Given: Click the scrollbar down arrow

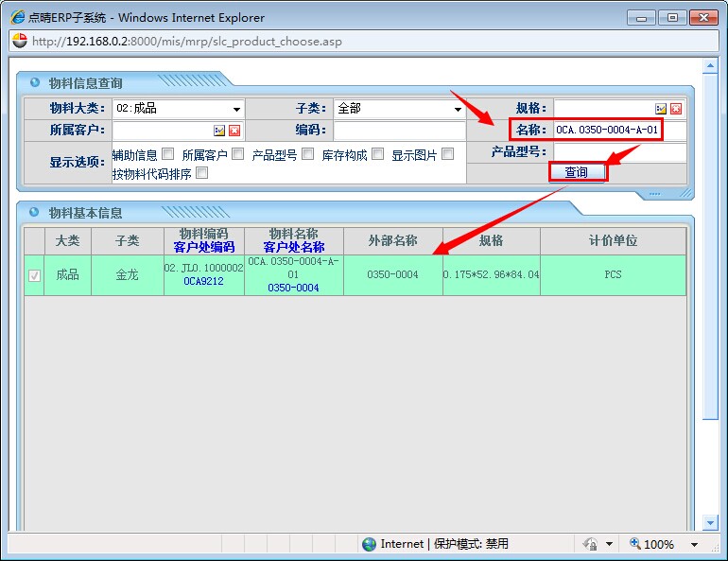Looking at the screenshot, I should pos(711,522).
